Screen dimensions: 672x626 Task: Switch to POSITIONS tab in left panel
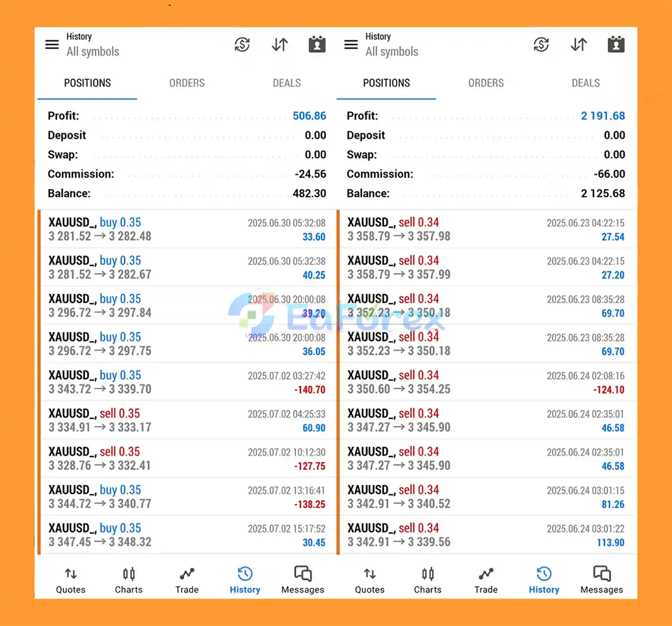coord(88,83)
